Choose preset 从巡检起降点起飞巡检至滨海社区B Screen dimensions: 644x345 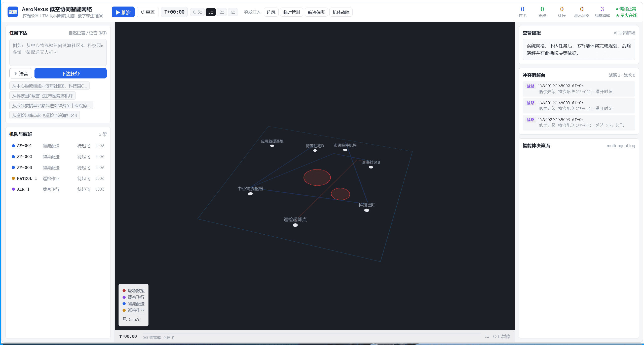click(45, 115)
